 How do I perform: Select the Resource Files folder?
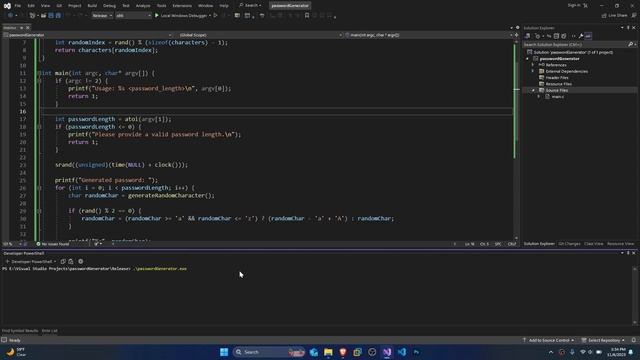[558, 84]
